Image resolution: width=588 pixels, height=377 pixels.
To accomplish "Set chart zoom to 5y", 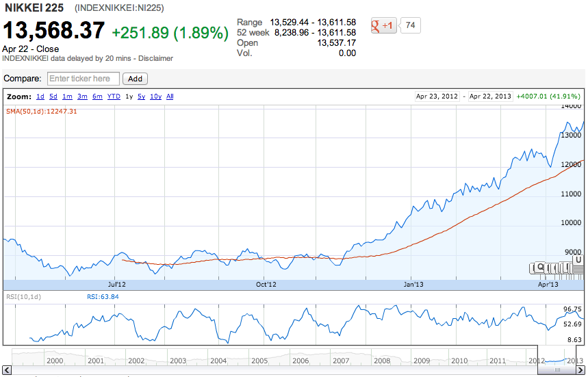I will pos(142,96).
